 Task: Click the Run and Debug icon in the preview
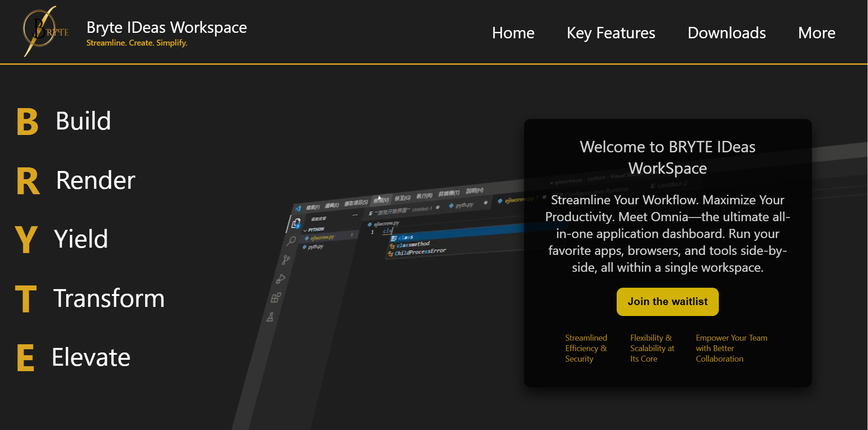tap(281, 279)
